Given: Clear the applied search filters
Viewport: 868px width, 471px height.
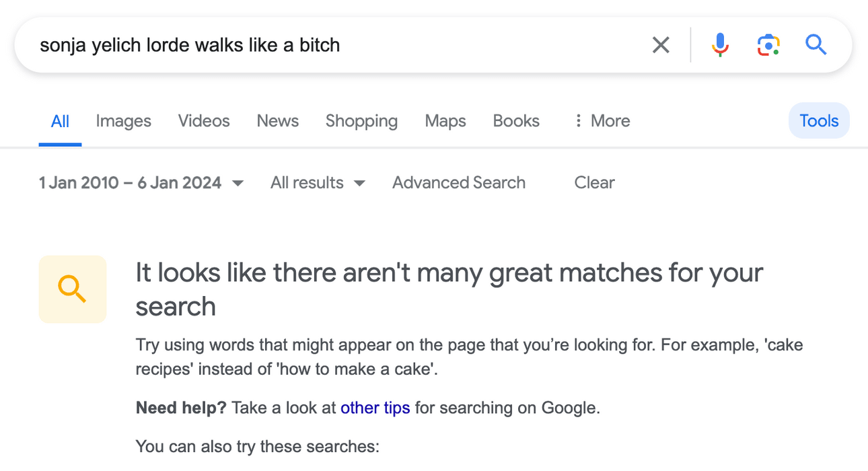Looking at the screenshot, I should 594,183.
